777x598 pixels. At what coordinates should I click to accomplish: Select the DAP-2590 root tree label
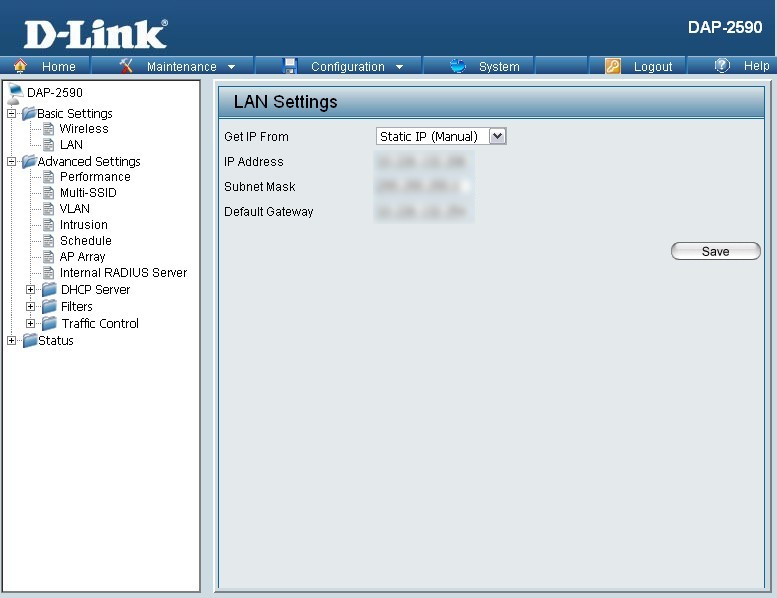(x=55, y=93)
